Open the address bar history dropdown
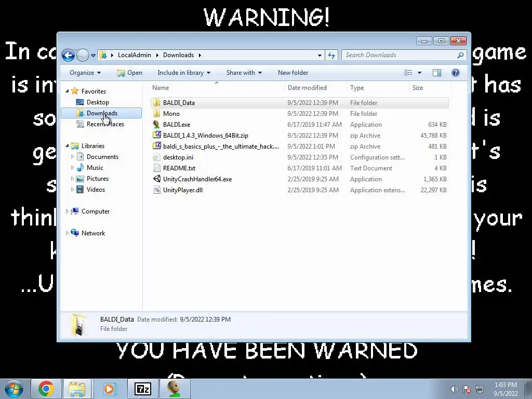Screen dimensions: 532x399 pyautogui.click(x=320, y=55)
